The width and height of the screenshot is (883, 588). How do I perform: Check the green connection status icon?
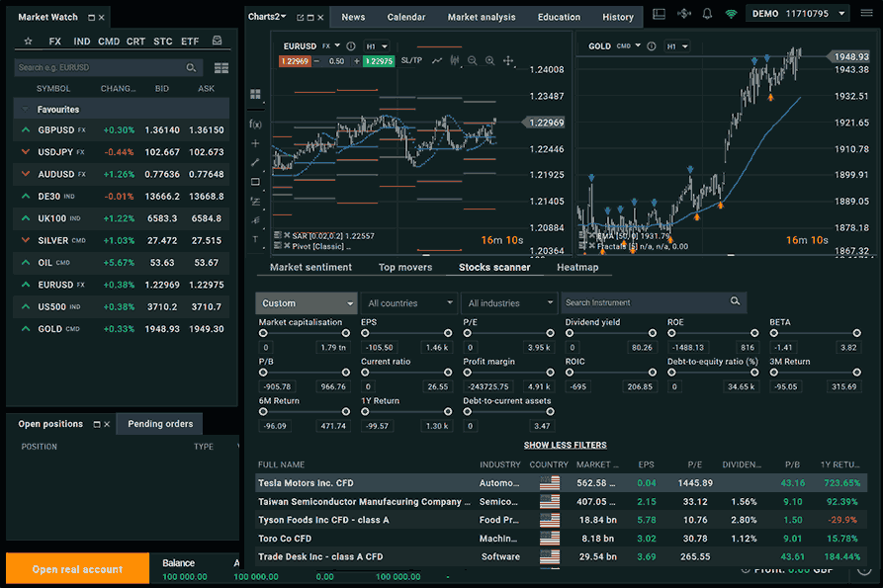tap(731, 14)
